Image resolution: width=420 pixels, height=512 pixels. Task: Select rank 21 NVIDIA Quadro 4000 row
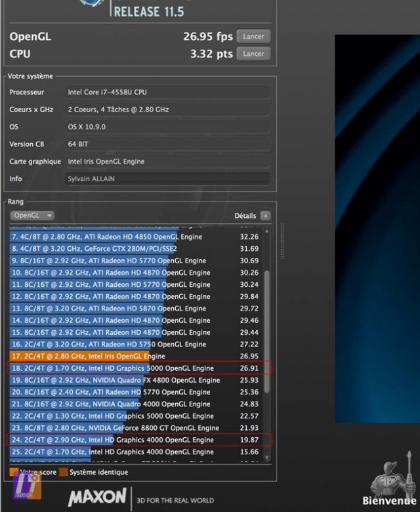pos(135,404)
